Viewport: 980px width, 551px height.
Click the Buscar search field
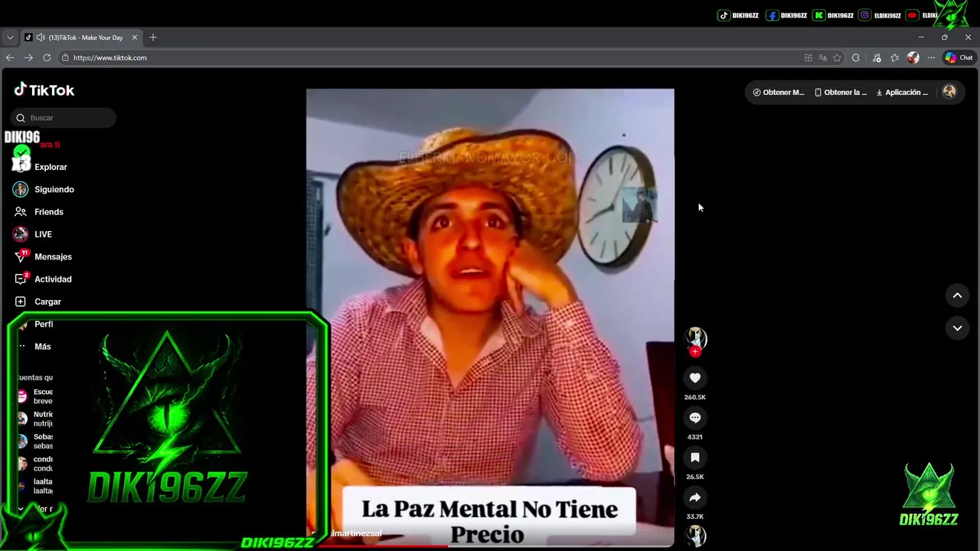[64, 118]
